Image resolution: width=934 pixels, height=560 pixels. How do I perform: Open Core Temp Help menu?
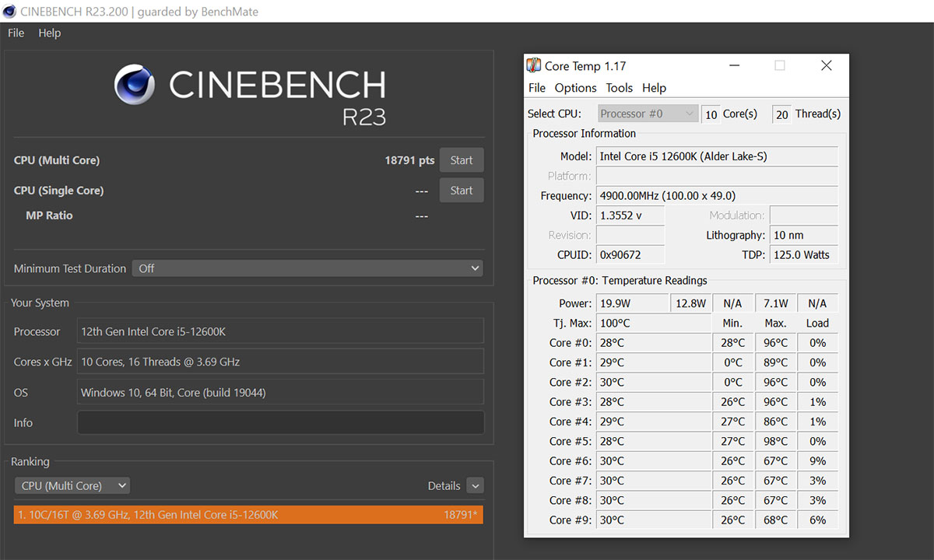pos(655,88)
